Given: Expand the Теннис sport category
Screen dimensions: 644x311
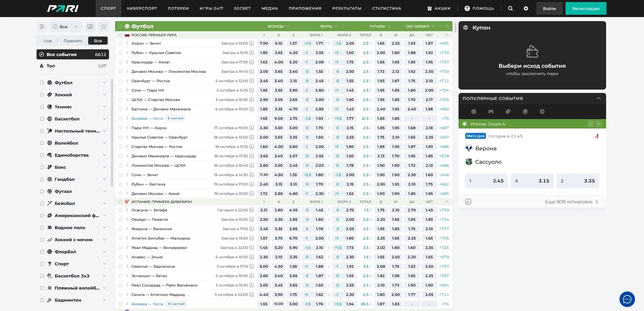Looking at the screenshot, I should coord(104,107).
